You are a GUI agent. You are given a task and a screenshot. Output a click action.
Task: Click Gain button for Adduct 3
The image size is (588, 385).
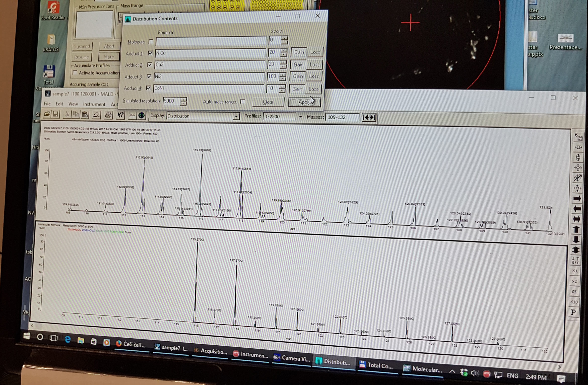click(298, 76)
